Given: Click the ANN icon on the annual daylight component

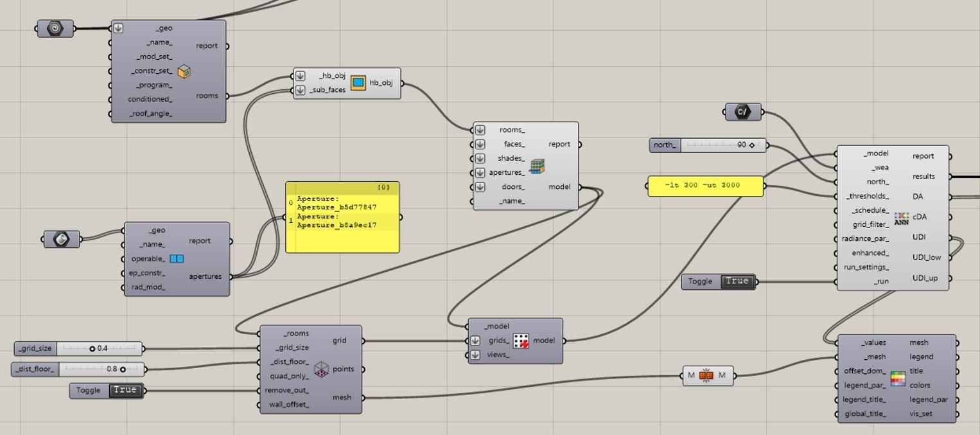Looking at the screenshot, I should point(901,218).
